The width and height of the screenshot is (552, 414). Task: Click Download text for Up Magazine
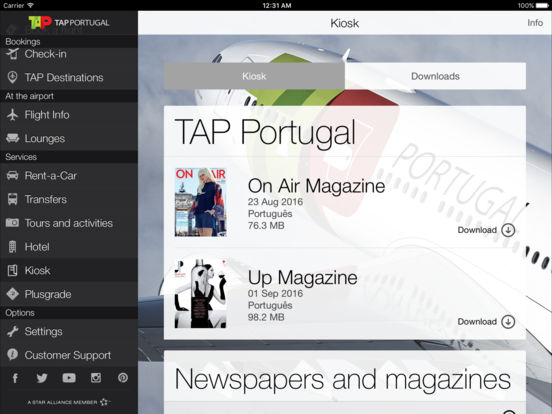point(477,321)
